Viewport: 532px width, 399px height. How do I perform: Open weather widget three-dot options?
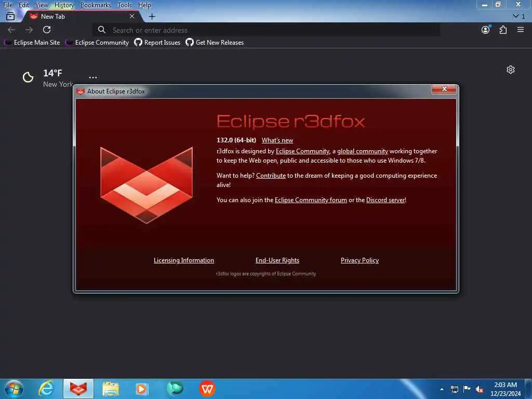point(93,77)
